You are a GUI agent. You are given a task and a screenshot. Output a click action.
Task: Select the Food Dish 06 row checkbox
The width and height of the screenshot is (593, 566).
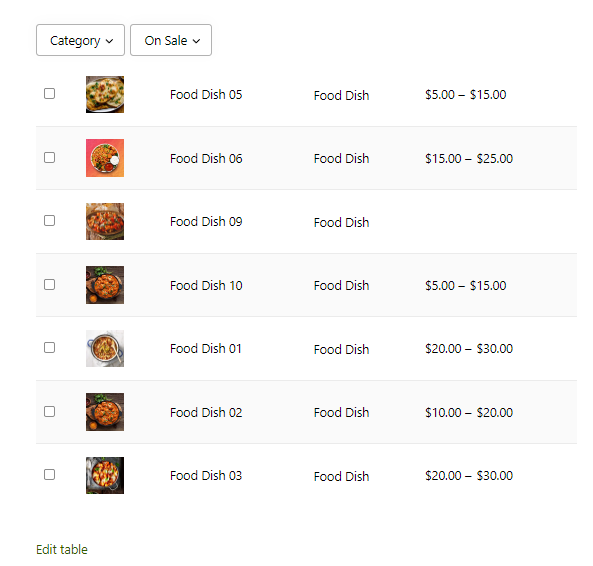pyautogui.click(x=50, y=157)
